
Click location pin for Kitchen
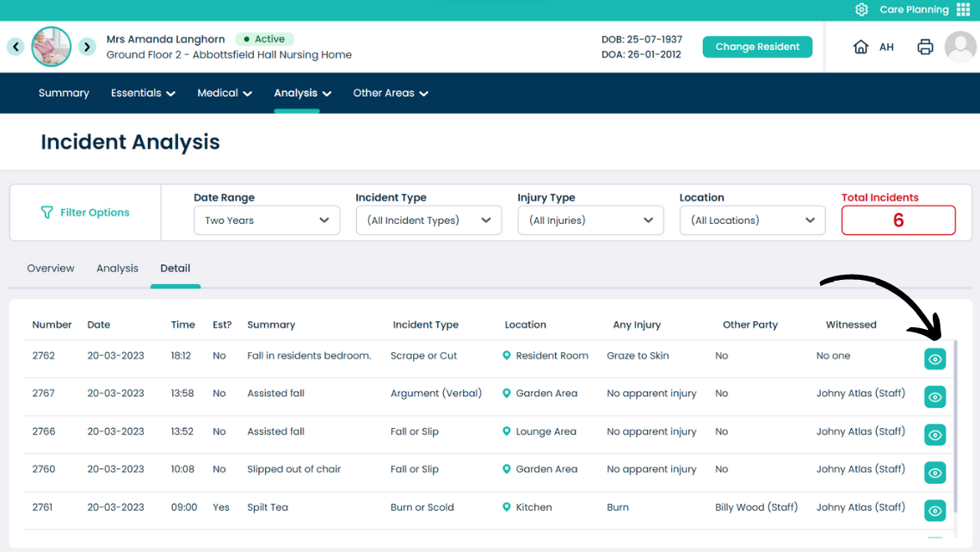[507, 507]
